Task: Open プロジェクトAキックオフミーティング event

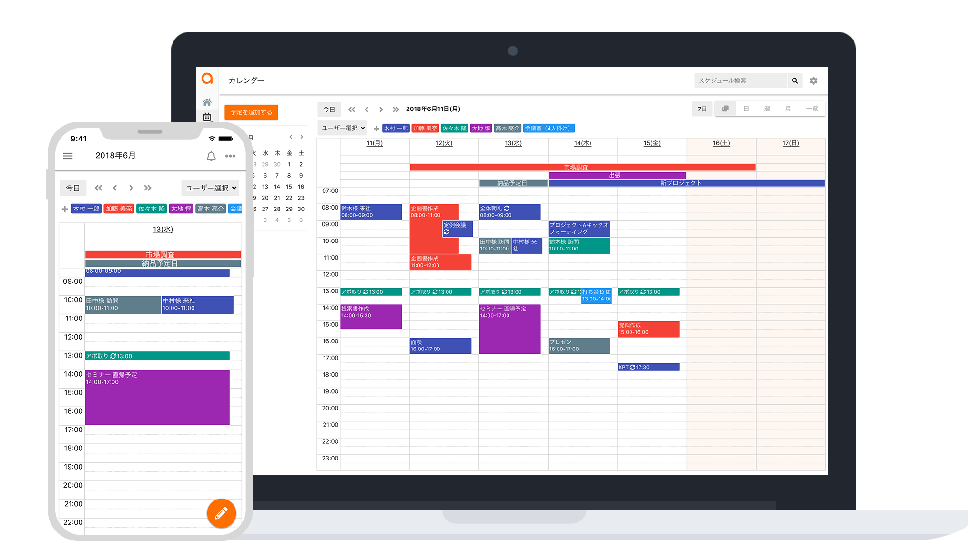Action: click(579, 229)
